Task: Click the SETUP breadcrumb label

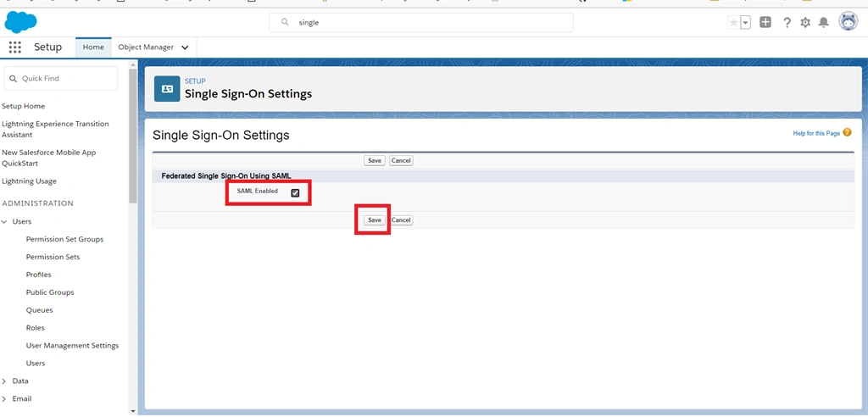Action: (x=195, y=81)
